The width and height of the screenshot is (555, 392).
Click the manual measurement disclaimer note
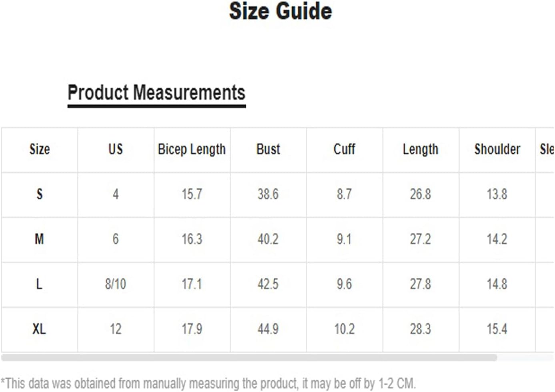pos(208,383)
